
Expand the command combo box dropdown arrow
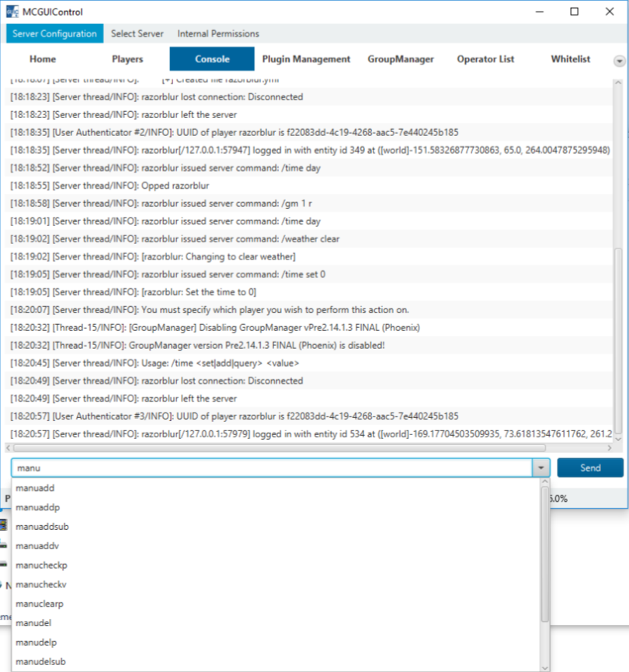540,468
